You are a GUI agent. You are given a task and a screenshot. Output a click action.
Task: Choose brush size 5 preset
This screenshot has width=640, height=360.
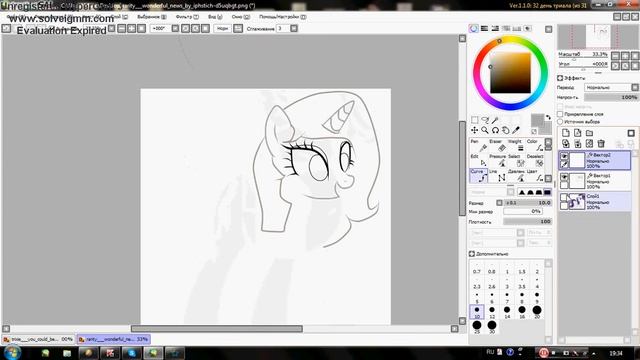pyautogui.click(x=477, y=298)
